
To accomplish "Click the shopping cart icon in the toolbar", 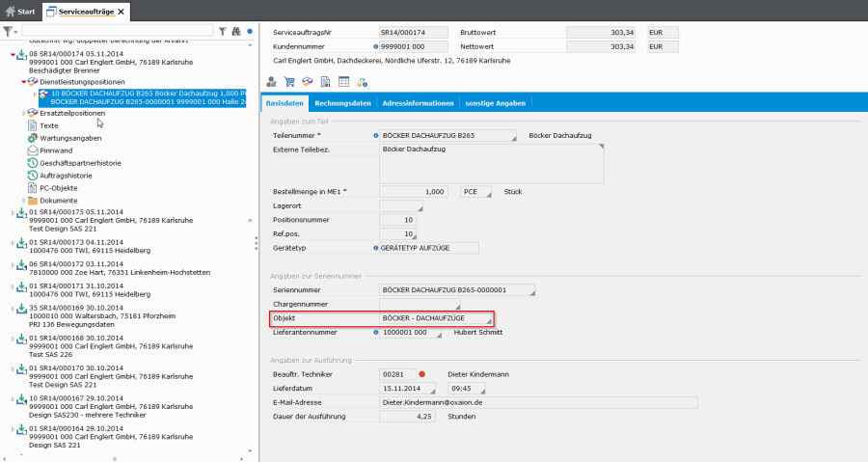I will click(289, 82).
